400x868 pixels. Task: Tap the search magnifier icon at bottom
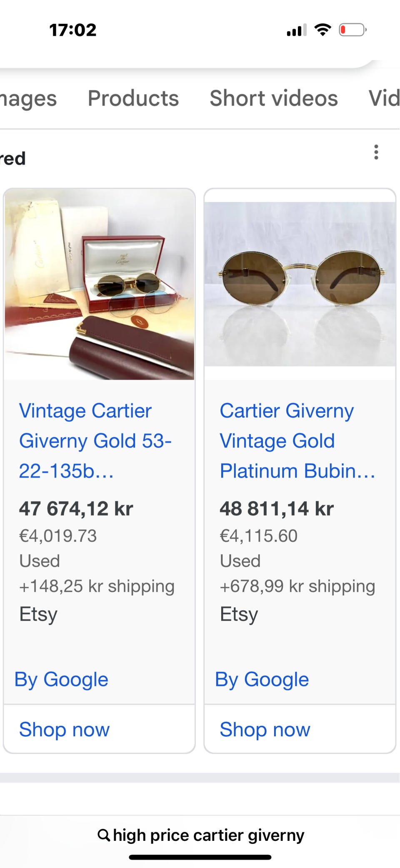click(104, 835)
